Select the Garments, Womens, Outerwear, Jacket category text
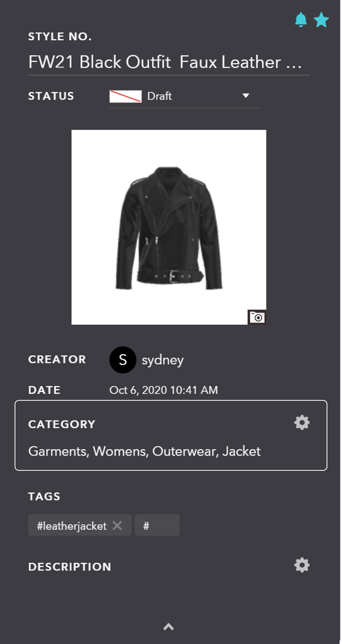The width and height of the screenshot is (342, 644). tap(144, 451)
